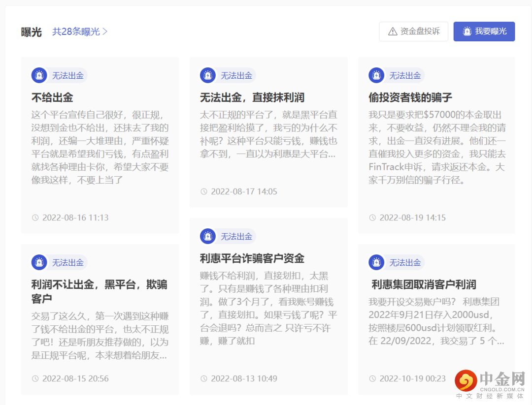Click the siren icon on 无法出金，直接抹利润 card
532x405 pixels.
[x=208, y=75]
